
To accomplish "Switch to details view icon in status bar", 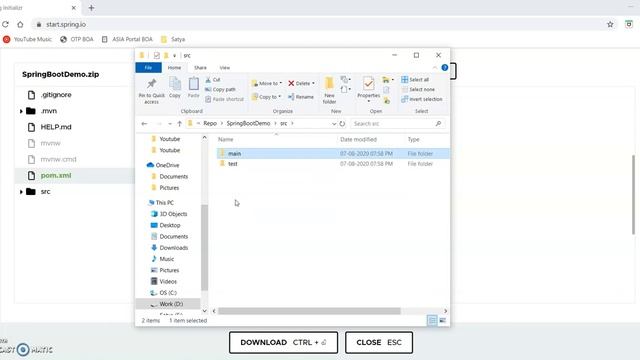I will (432, 320).
